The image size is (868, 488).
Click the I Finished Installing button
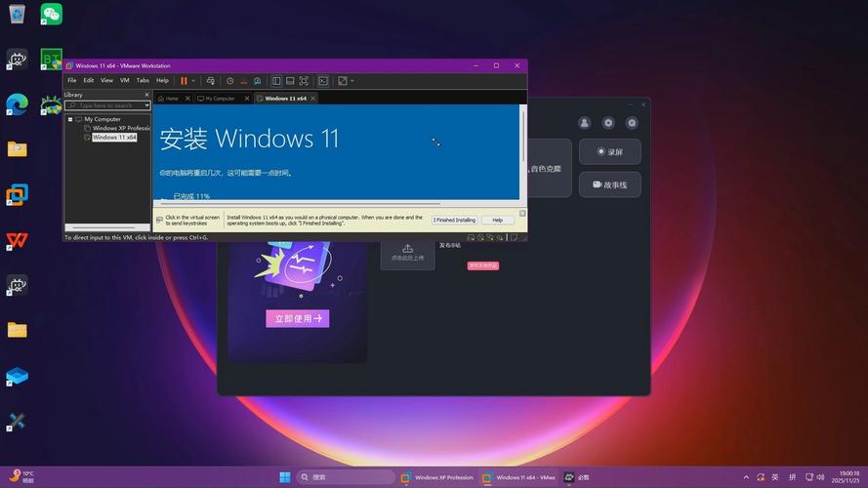point(454,221)
